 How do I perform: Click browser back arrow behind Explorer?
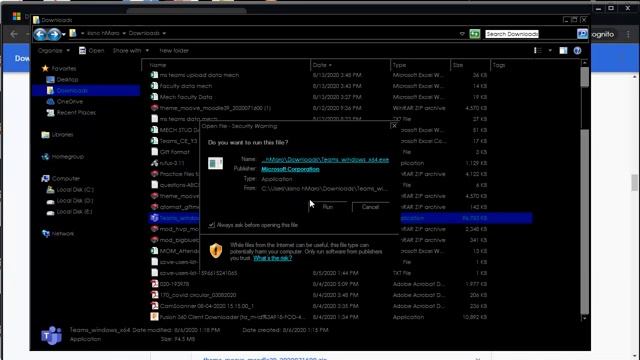pos(14,34)
